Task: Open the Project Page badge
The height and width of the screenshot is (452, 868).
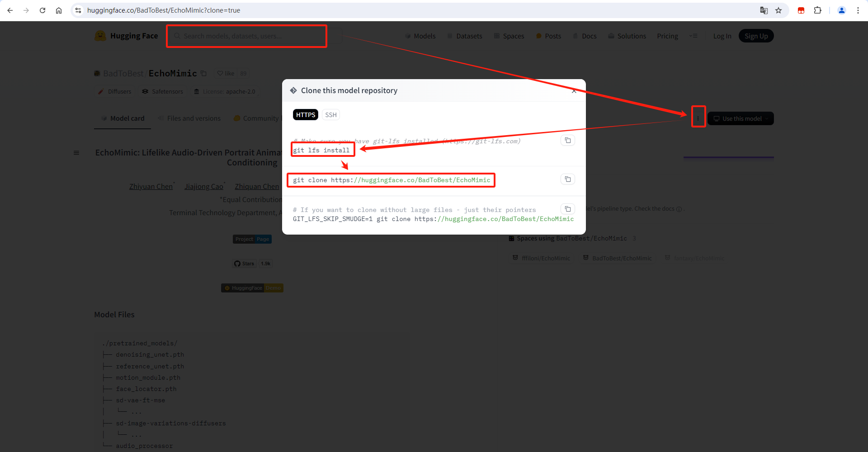Action: (252, 239)
